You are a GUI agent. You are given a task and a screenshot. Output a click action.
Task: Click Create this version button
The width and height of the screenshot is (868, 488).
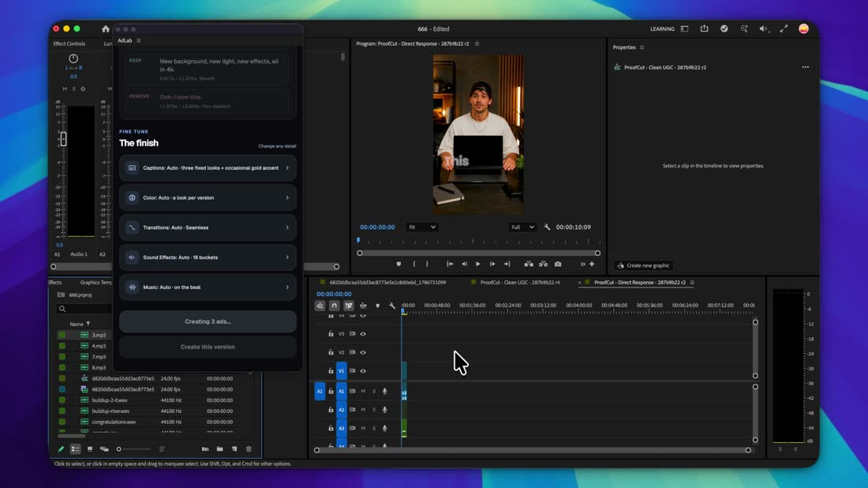click(x=208, y=347)
